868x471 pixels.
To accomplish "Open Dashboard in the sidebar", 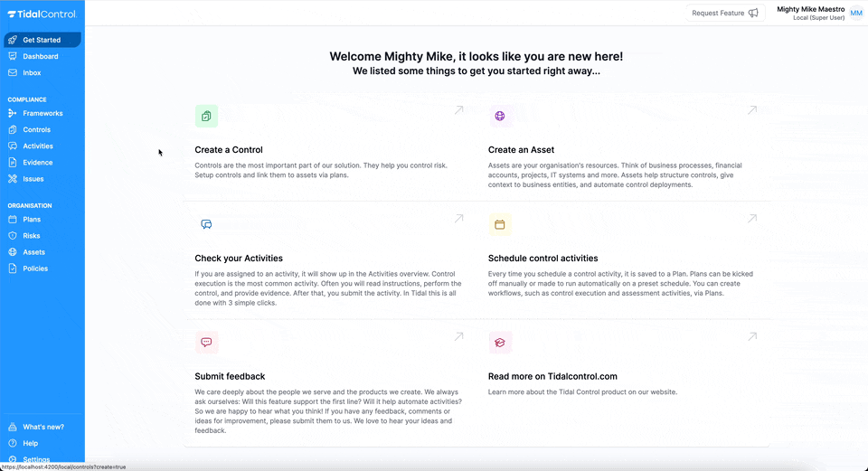I will click(x=40, y=56).
